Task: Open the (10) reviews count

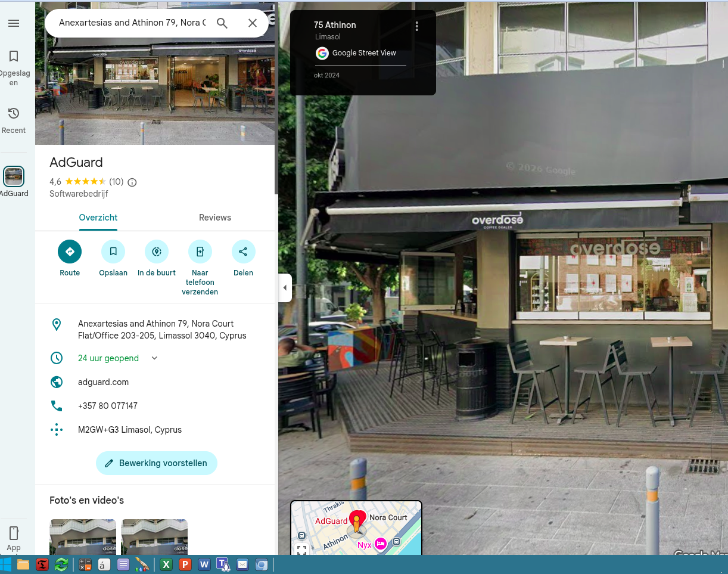Action: pos(116,182)
